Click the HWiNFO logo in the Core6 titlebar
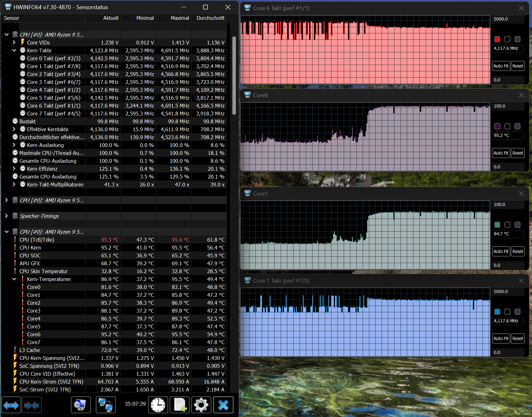The image size is (532, 417). [247, 95]
